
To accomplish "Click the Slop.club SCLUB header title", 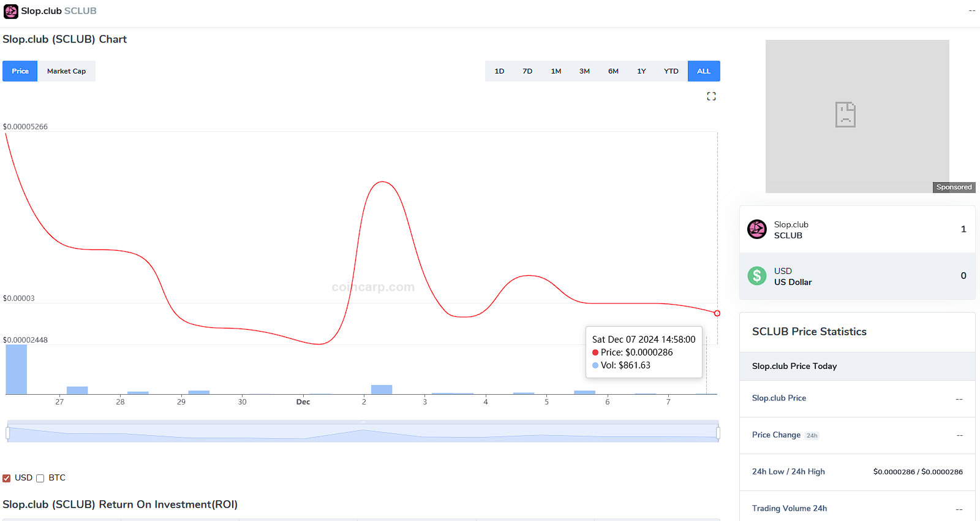I will (59, 11).
